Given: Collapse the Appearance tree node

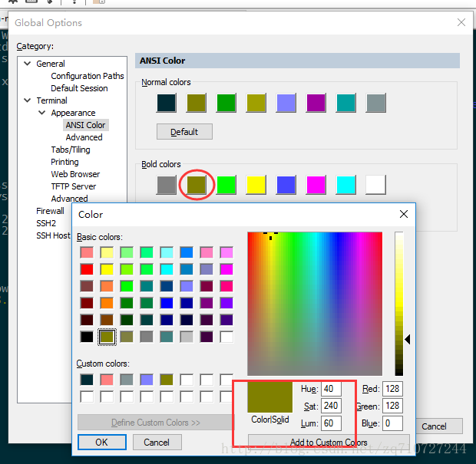Looking at the screenshot, I should click(x=42, y=113).
